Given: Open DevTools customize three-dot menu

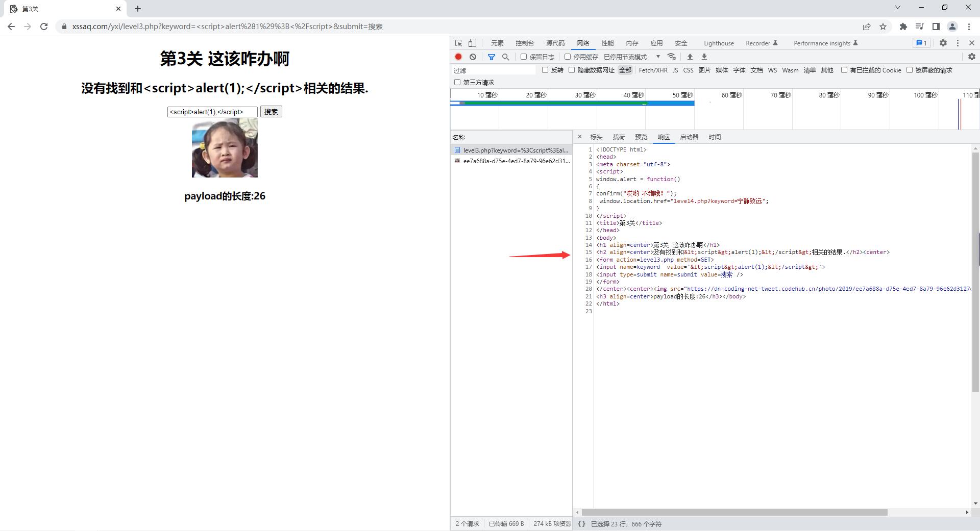Looking at the screenshot, I should click(958, 43).
